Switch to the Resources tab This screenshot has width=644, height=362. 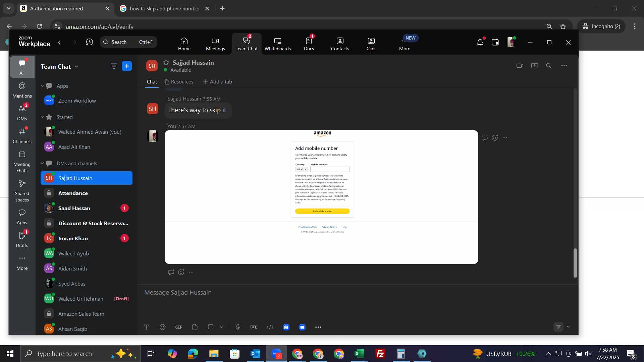[x=178, y=82]
